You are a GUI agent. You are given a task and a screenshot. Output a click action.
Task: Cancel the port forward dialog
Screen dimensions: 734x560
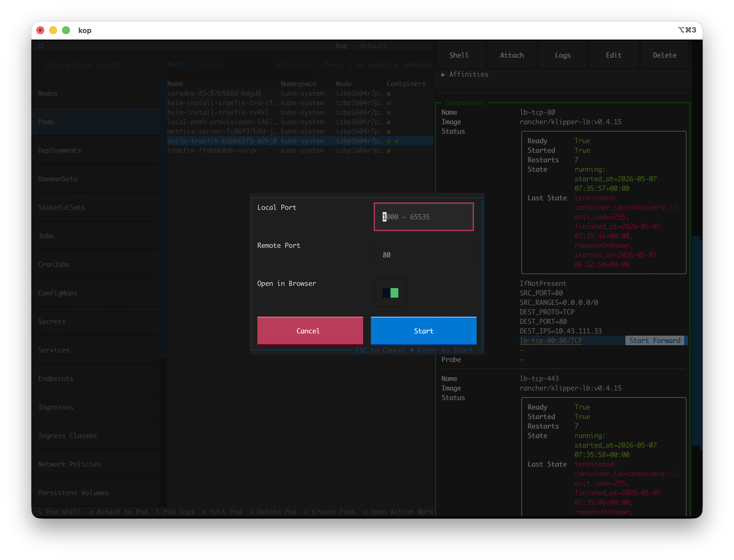(310, 331)
